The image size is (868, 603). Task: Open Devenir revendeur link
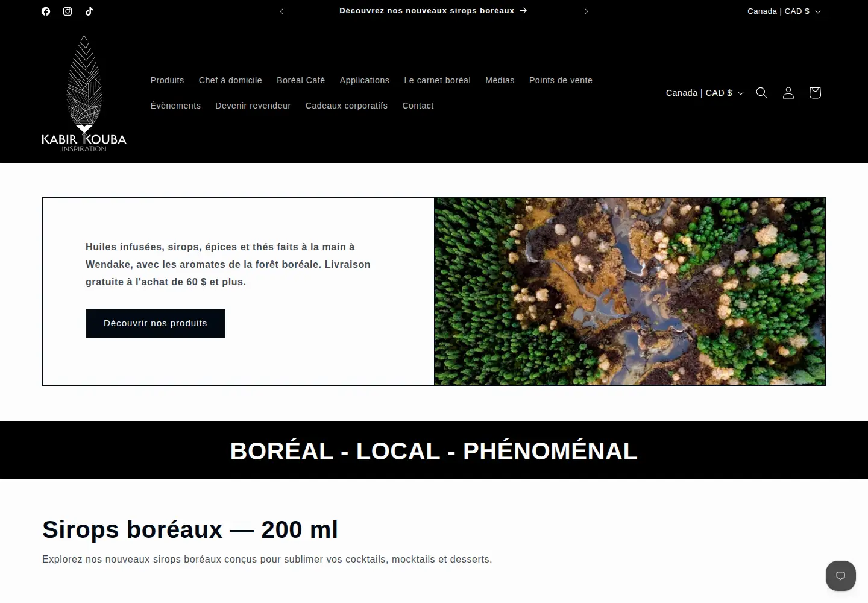pos(253,106)
